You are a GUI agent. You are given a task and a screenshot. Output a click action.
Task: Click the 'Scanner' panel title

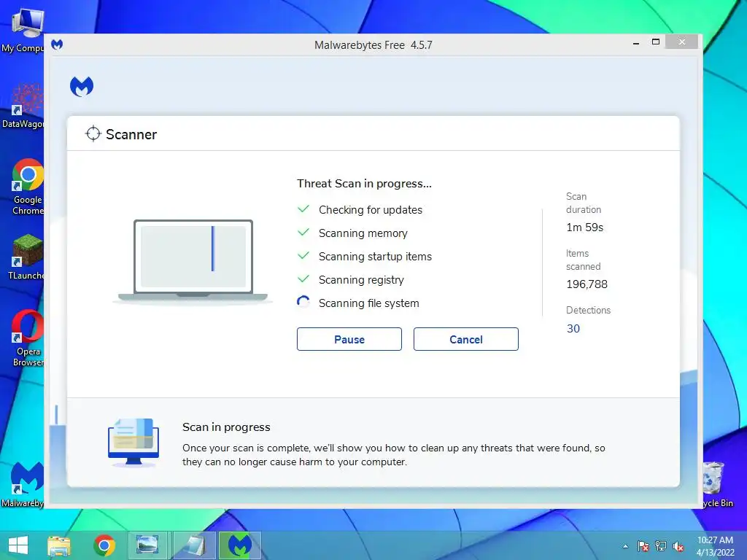click(131, 134)
